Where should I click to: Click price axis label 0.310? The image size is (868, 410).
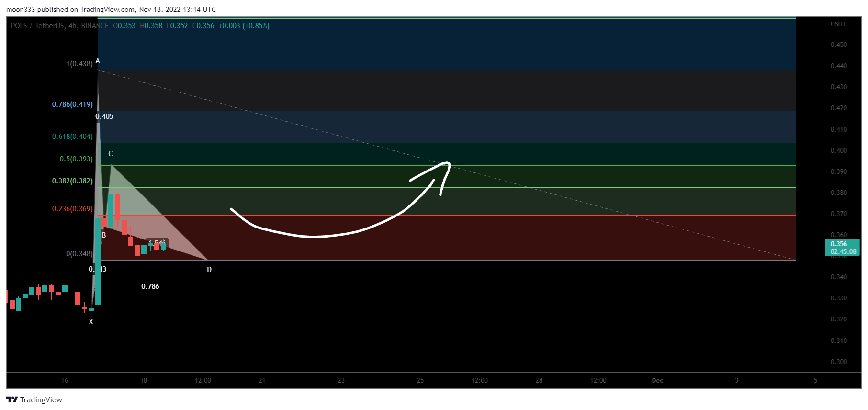point(839,341)
